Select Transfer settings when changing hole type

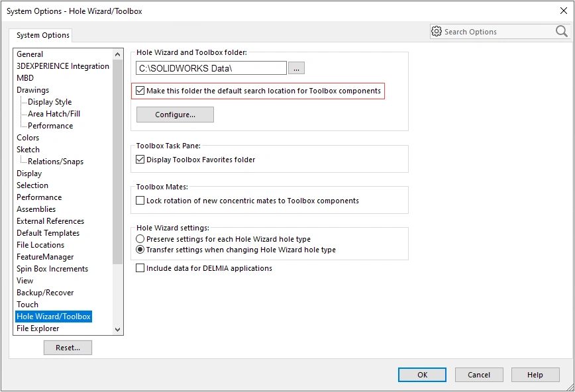point(140,250)
